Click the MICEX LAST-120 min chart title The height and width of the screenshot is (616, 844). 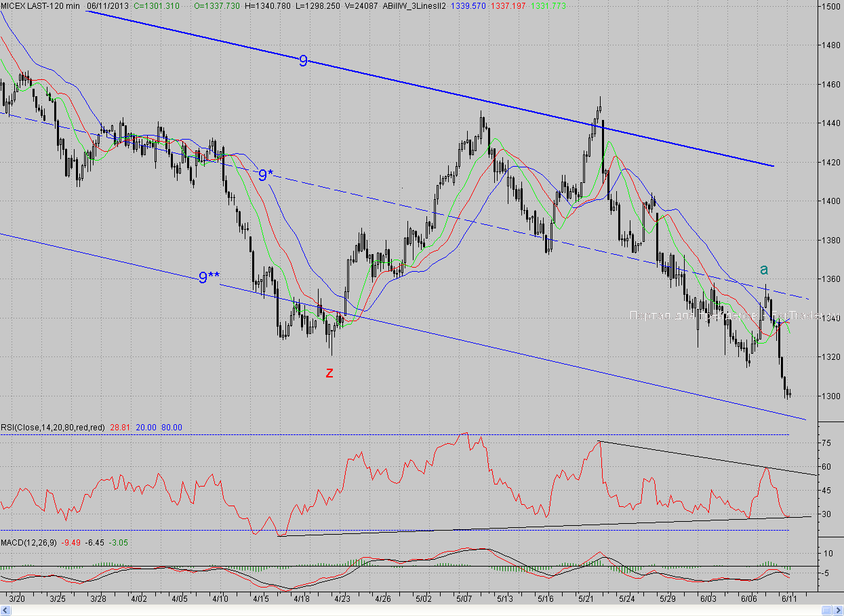click(41, 5)
